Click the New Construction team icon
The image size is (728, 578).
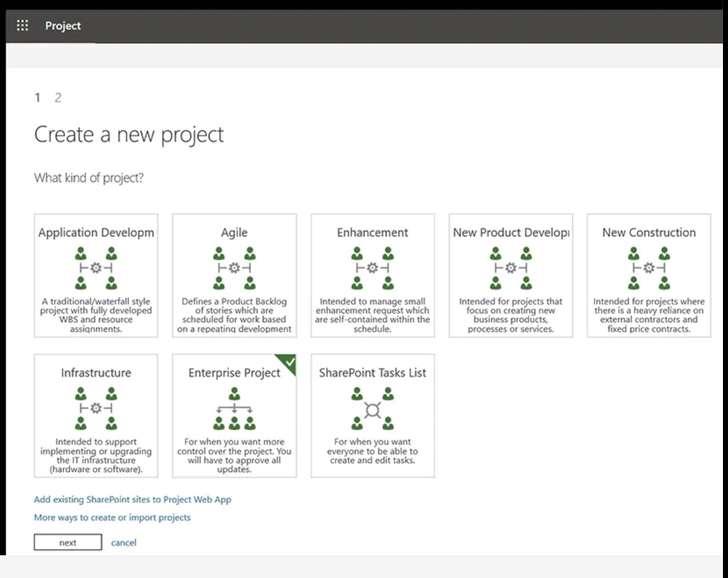[x=649, y=268]
